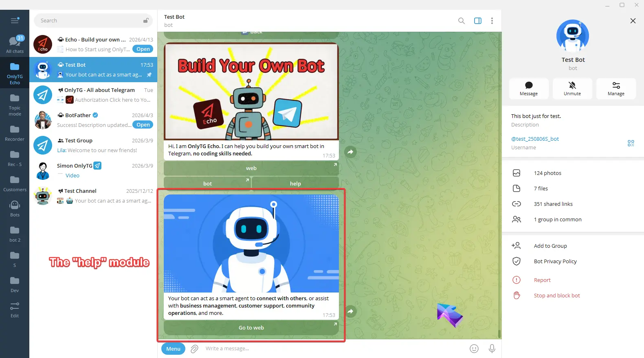Screen dimensions: 644x358
Task: Click Stop and block bot
Action: point(556,296)
